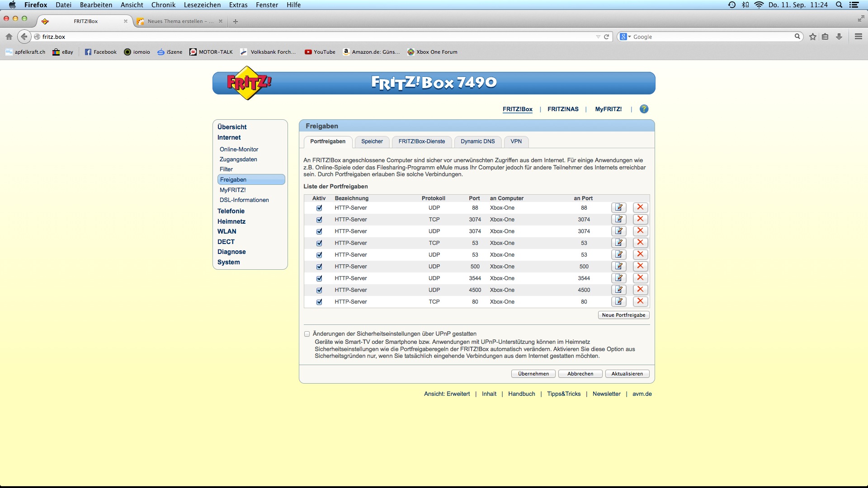868x488 pixels.
Task: Click the Neue Portfreigabe button
Action: point(623,315)
